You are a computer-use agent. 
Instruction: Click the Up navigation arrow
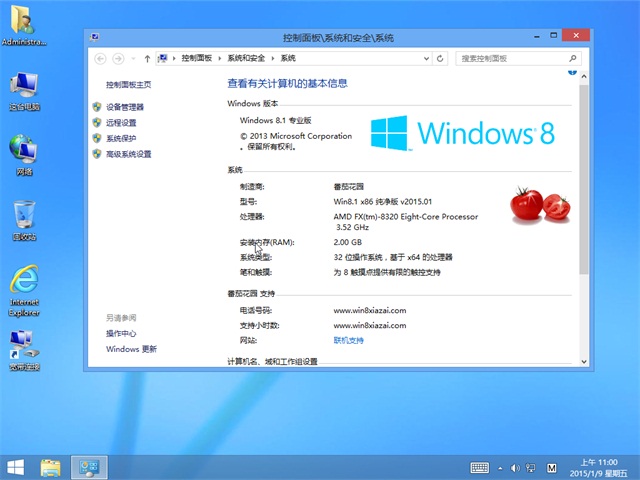148,59
